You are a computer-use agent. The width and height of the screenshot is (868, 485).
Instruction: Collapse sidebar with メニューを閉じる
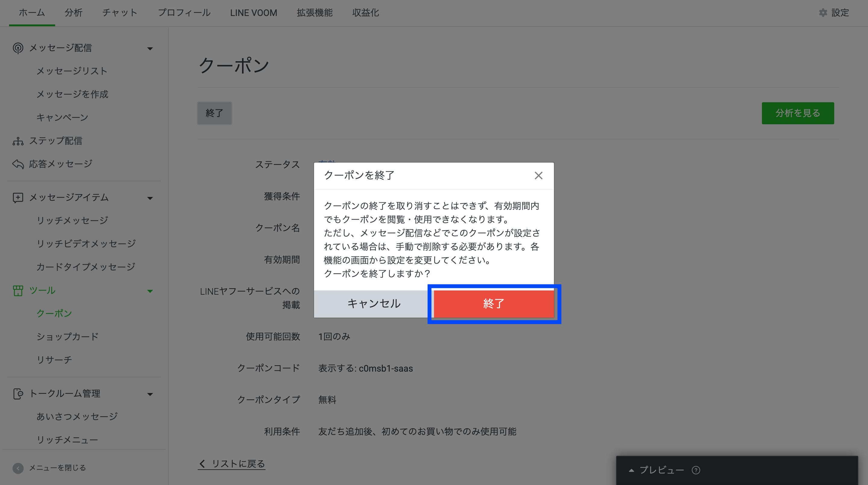tap(49, 468)
